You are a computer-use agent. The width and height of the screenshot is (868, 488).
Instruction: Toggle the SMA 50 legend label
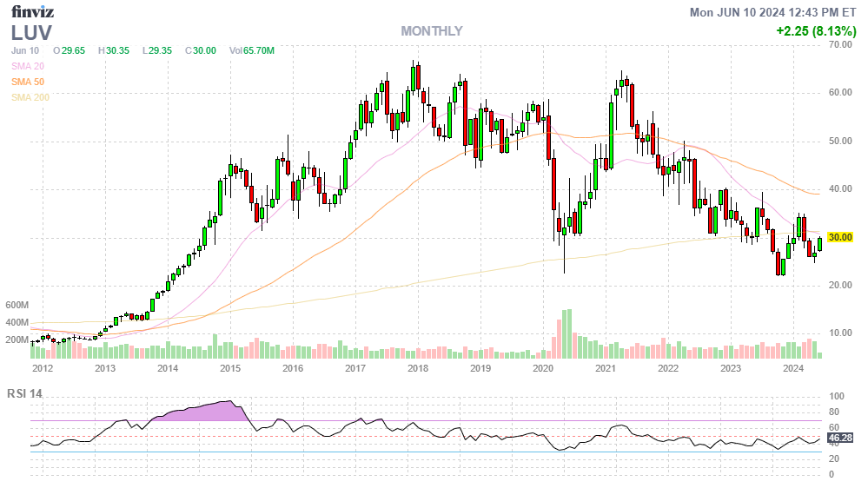[x=27, y=82]
